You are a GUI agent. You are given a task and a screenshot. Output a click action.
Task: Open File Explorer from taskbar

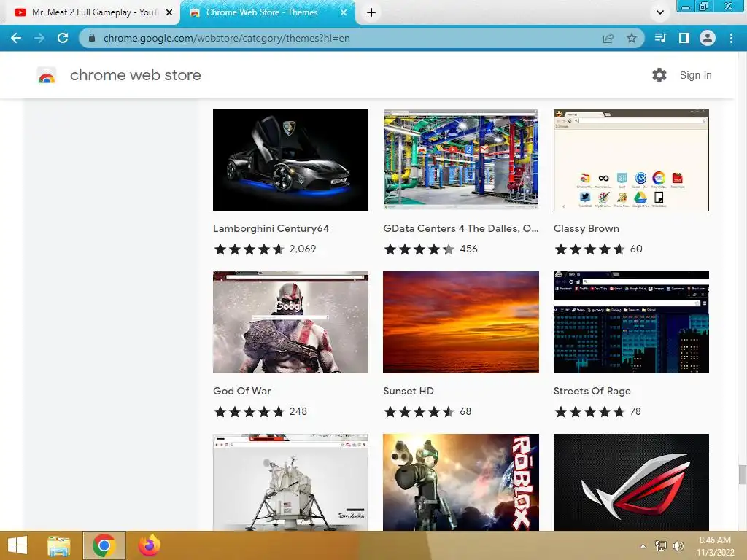point(59,545)
